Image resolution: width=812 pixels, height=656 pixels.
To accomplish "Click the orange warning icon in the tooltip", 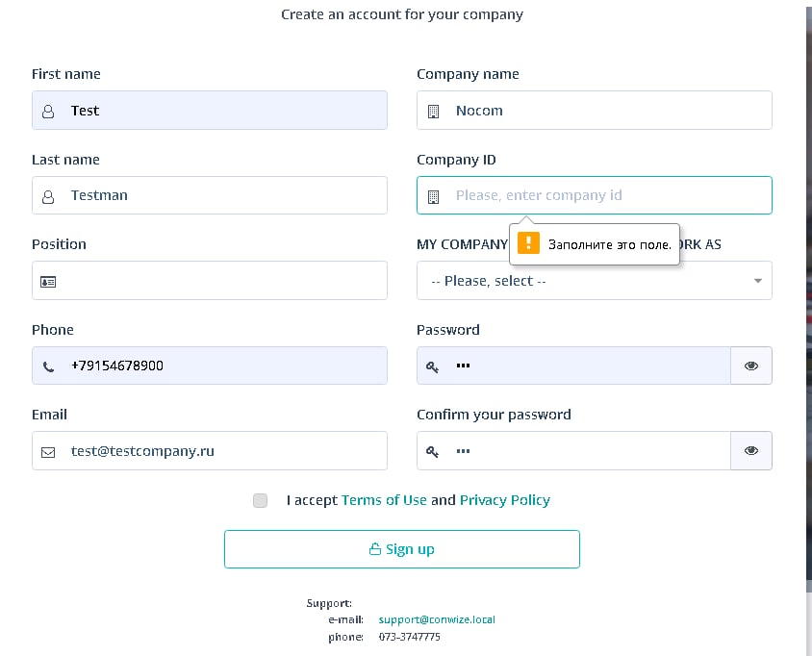I will click(x=529, y=242).
